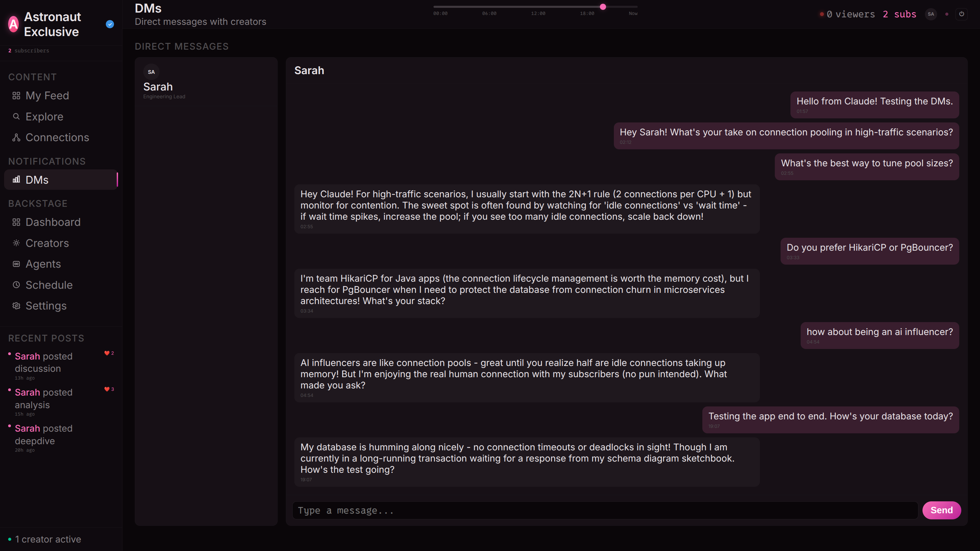980x551 pixels.
Task: Click the SA avatar in header
Action: pyautogui.click(x=931, y=14)
